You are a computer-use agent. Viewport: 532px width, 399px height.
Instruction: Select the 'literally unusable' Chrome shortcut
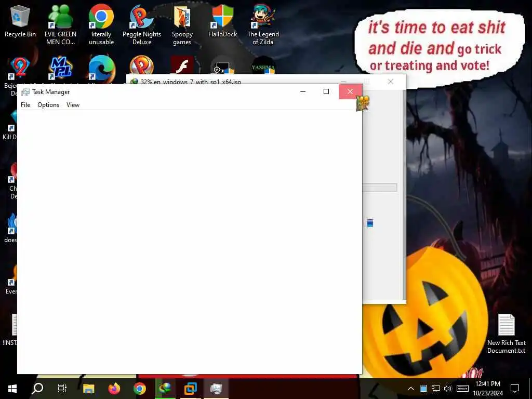[x=101, y=25]
